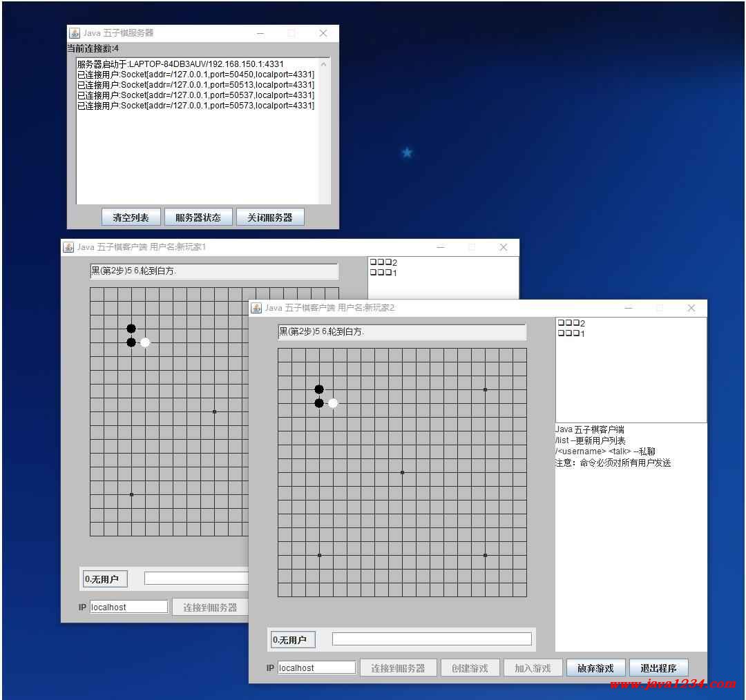Open the 0.无用户 selector in 新玩家2 window
This screenshot has height=700, width=746.
293,640
